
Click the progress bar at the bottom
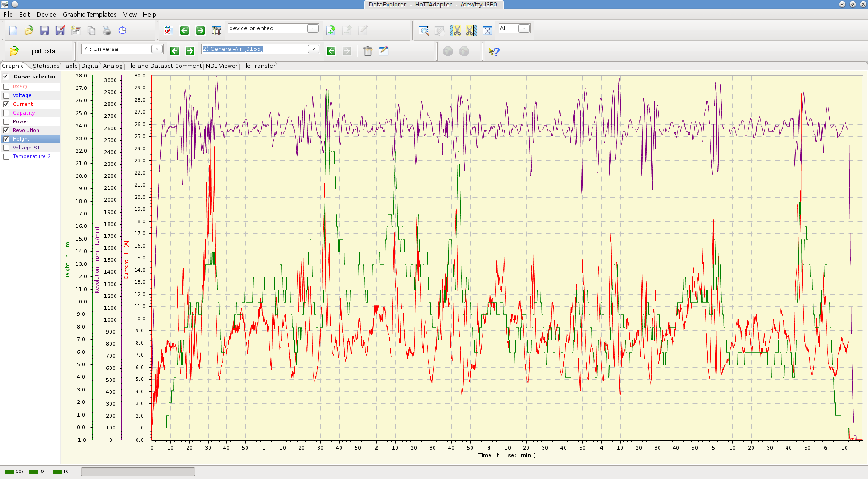pyautogui.click(x=137, y=472)
